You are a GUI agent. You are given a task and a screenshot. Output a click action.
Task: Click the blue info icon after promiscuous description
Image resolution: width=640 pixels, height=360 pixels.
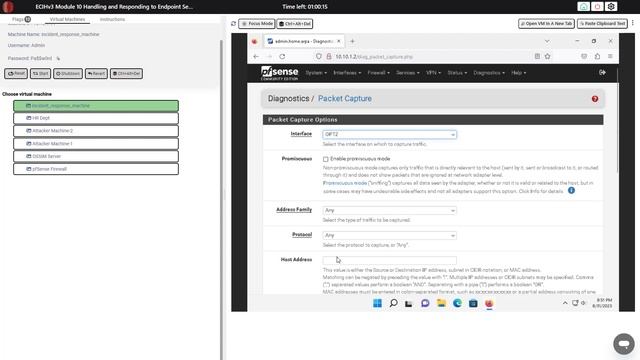click(x=571, y=190)
